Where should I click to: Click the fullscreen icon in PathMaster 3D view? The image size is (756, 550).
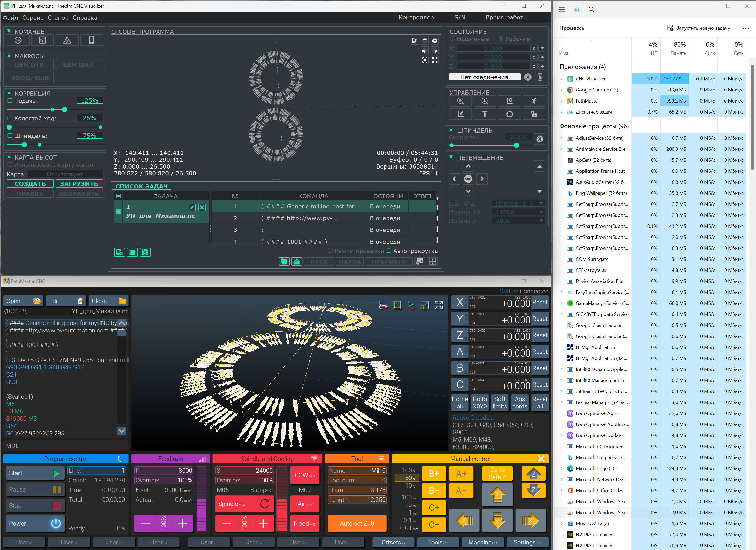point(438,305)
